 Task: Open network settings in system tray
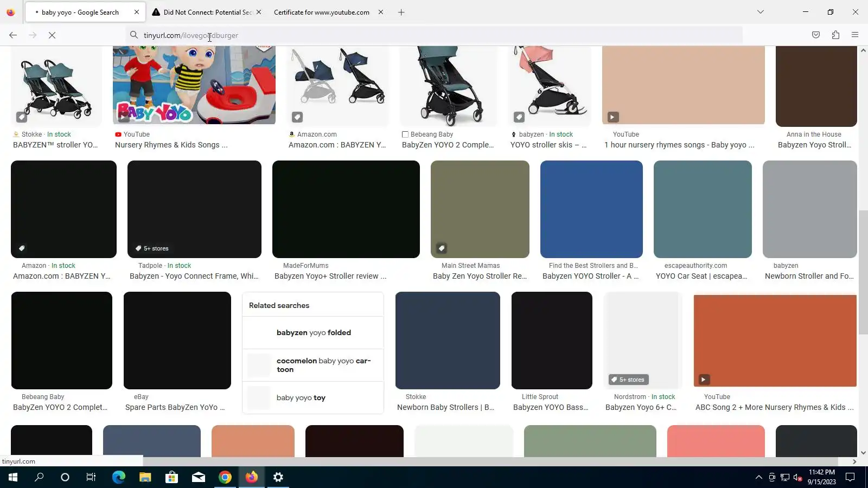[x=784, y=477]
